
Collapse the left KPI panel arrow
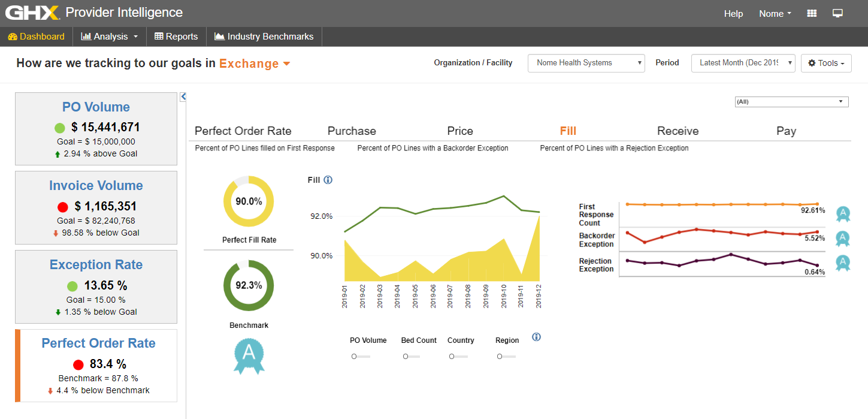[x=183, y=97]
